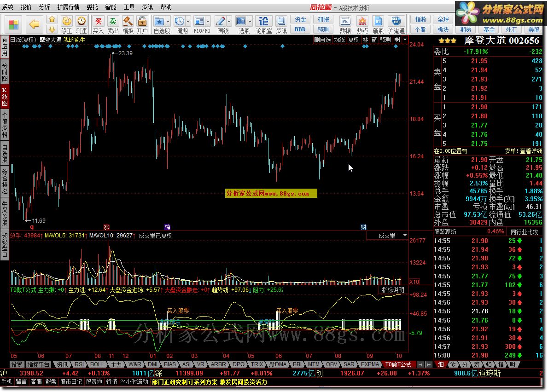Click the 删自选 button
This screenshot has width=548, height=392.
322,40
